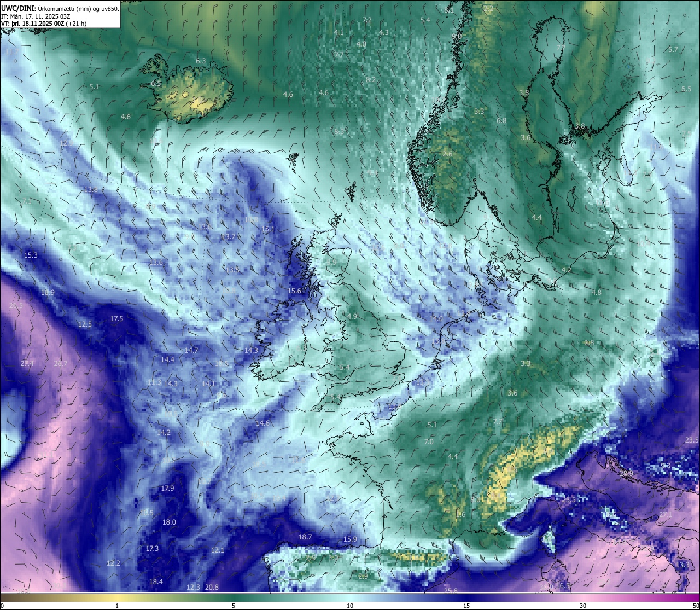This screenshot has width=700, height=610.
Task: Select the 4.2 value near the southern Baltic
Action: (567, 270)
